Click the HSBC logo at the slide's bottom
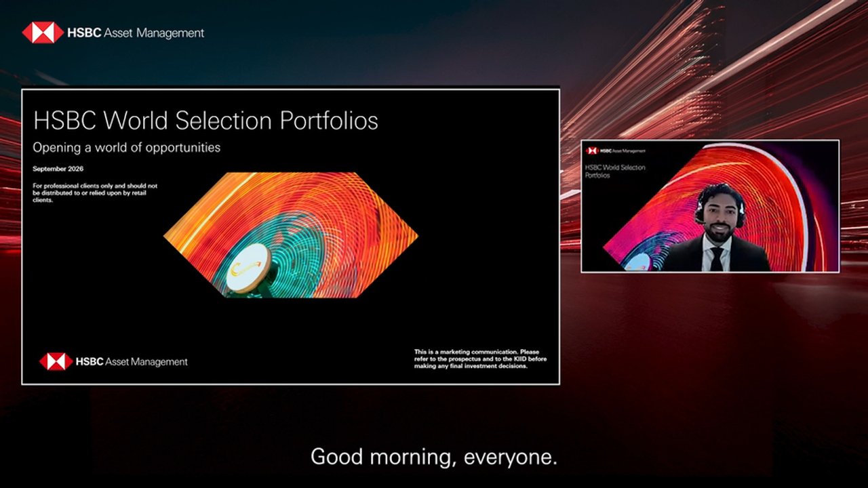 [x=56, y=362]
